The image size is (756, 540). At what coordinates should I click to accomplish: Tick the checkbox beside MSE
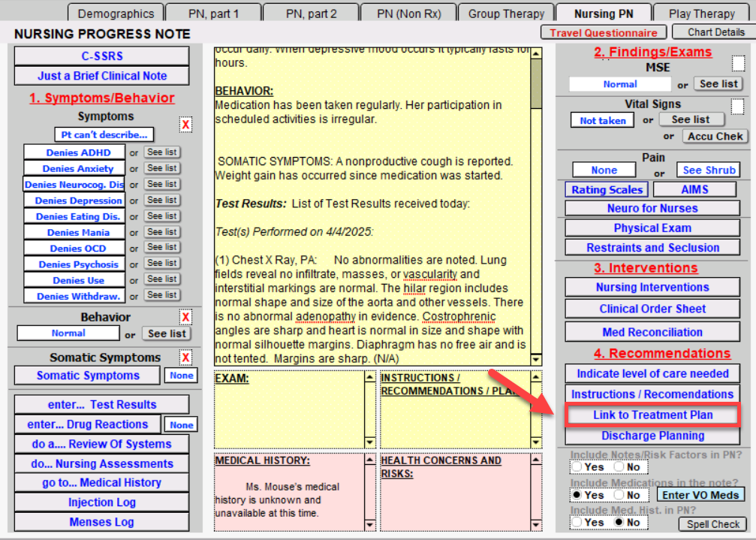point(738,64)
